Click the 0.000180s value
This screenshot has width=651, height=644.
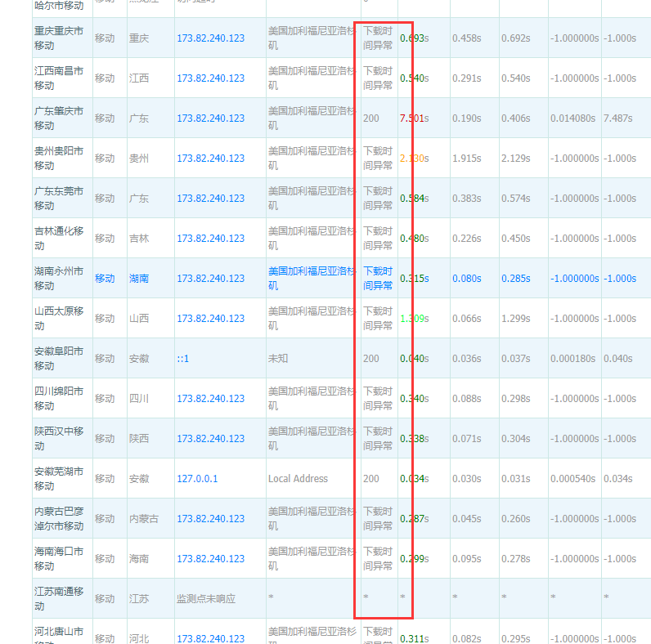pos(573,359)
